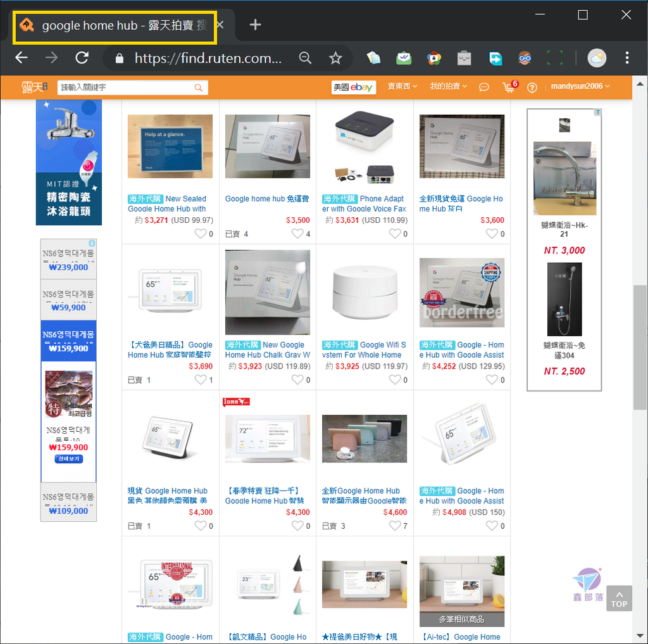Open the Chrome three-dot menu
648x644 pixels.
pos(627,58)
